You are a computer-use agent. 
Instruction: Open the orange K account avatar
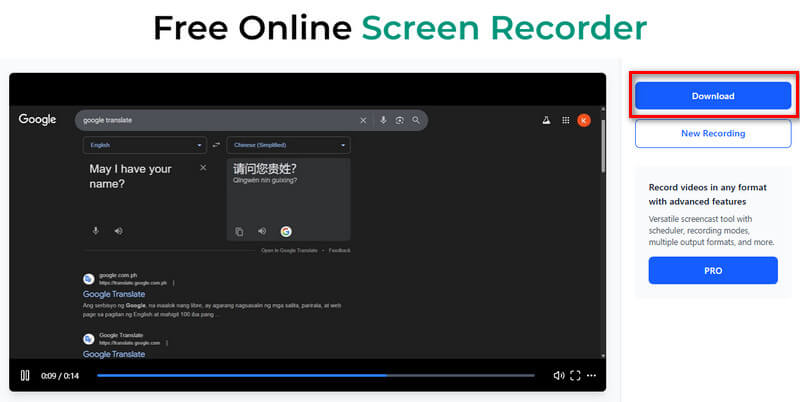click(584, 120)
